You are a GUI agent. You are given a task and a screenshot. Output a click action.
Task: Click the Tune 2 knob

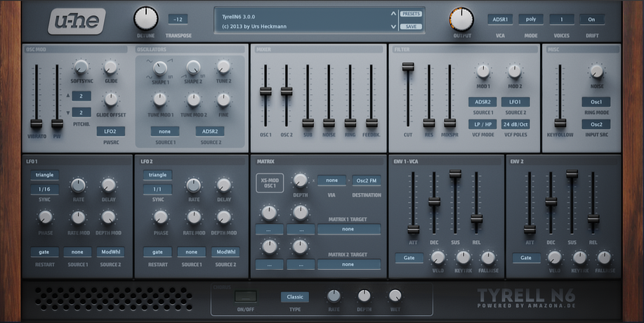pos(223,67)
